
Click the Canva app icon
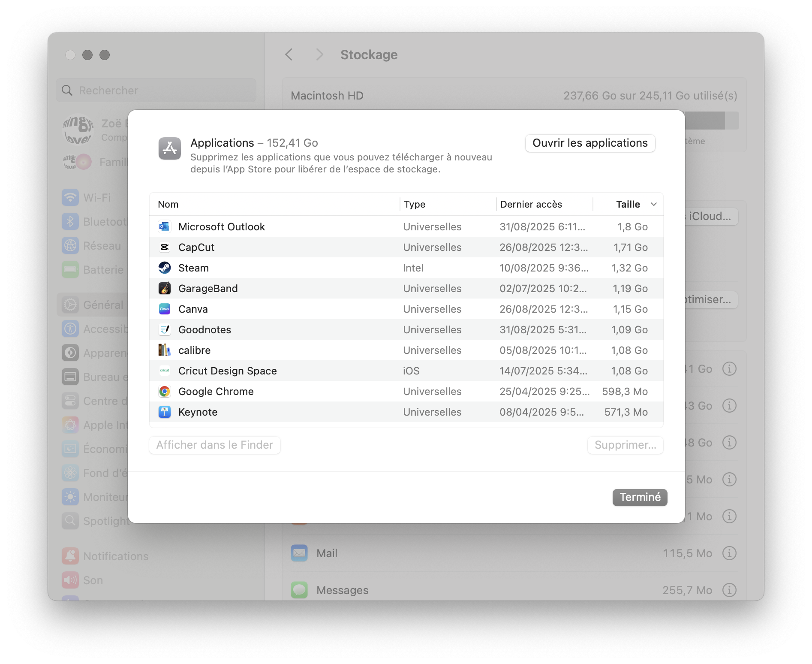[x=165, y=309]
